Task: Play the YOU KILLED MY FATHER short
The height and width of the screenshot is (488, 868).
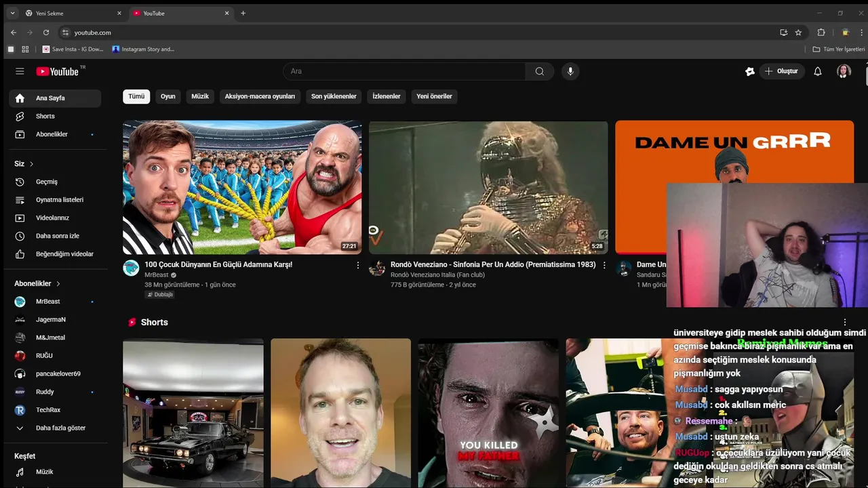Action: 488,413
